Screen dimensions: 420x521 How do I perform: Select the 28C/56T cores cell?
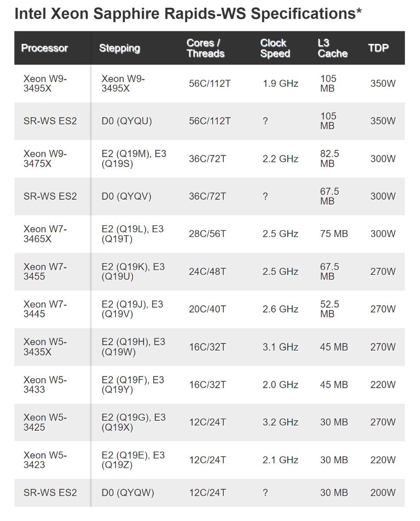(x=207, y=234)
